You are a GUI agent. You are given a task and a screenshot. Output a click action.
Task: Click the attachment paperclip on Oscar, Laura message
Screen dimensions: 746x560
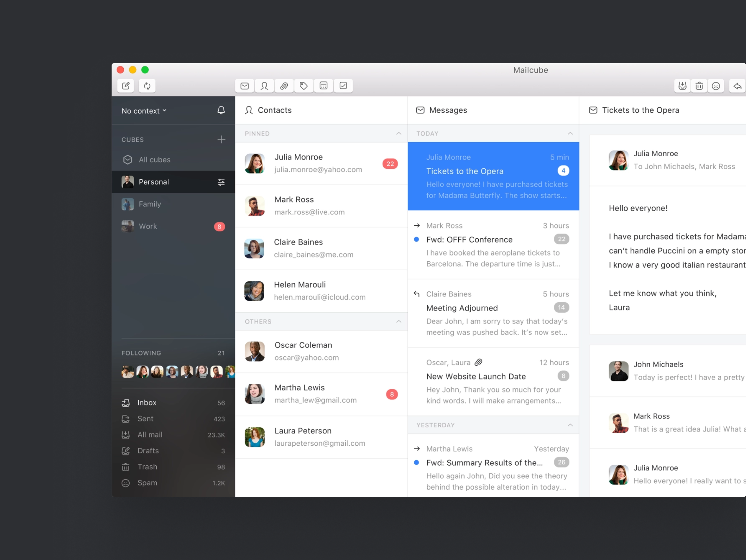tap(478, 363)
